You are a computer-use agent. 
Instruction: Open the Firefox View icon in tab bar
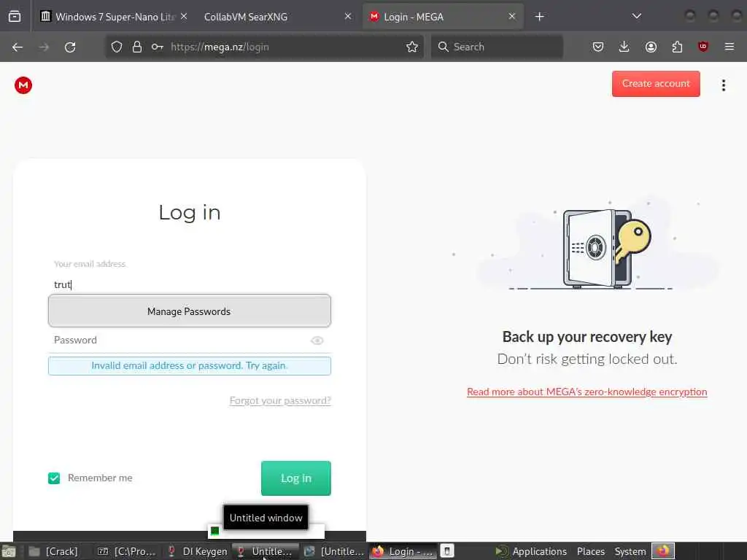15,17
